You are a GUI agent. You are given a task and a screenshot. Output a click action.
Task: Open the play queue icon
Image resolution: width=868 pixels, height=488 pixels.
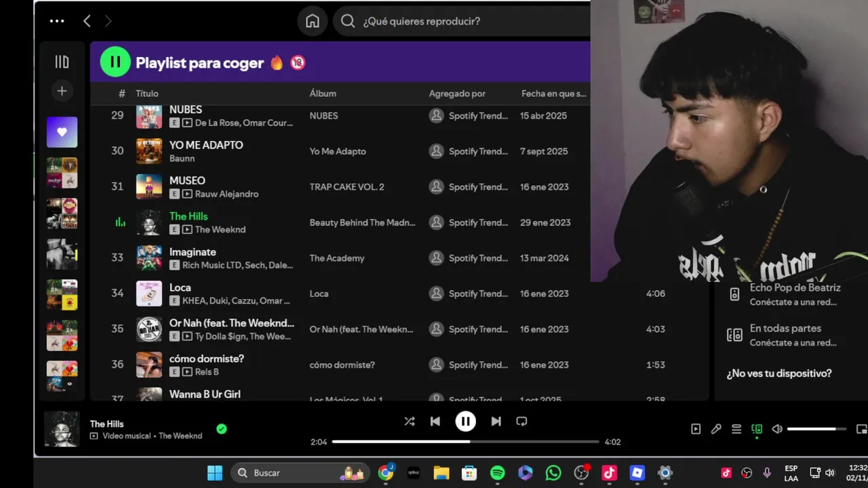point(736,429)
